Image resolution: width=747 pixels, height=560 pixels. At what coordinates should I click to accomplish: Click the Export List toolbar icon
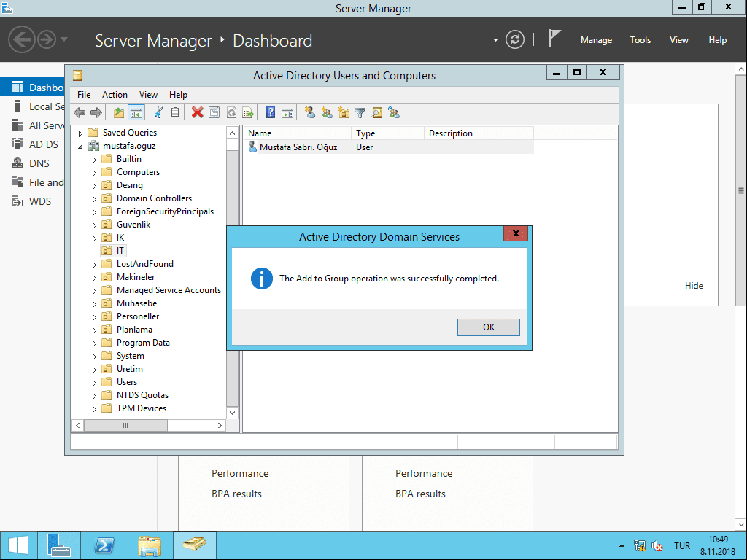248,113
